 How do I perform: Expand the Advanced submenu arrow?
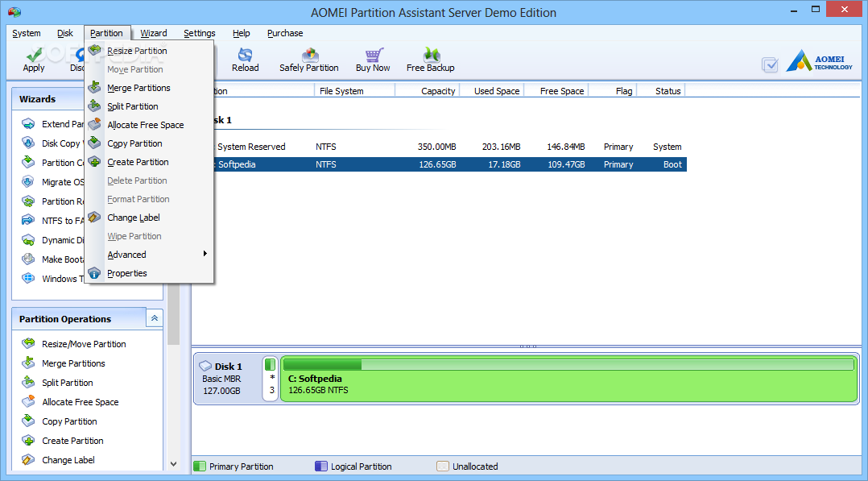click(x=205, y=254)
